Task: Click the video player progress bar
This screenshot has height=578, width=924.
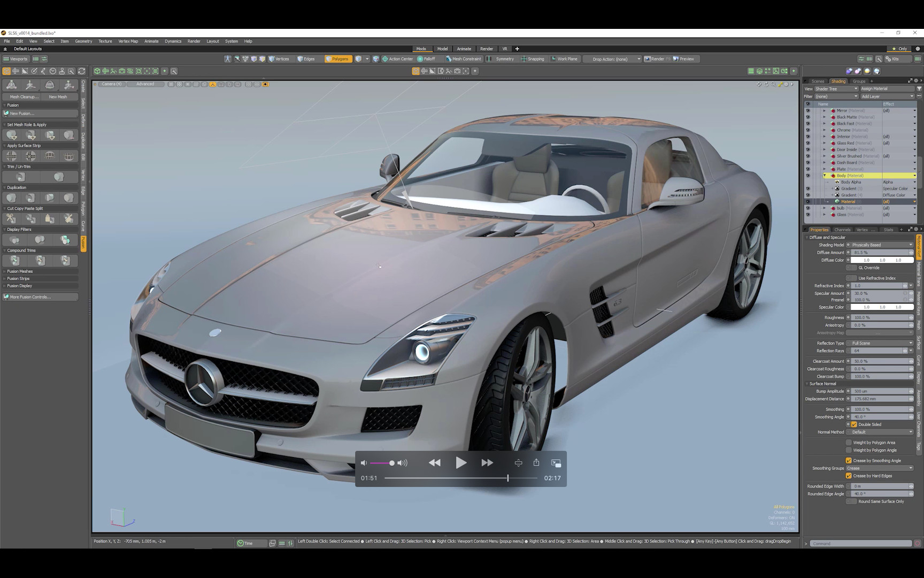Action: (461, 478)
